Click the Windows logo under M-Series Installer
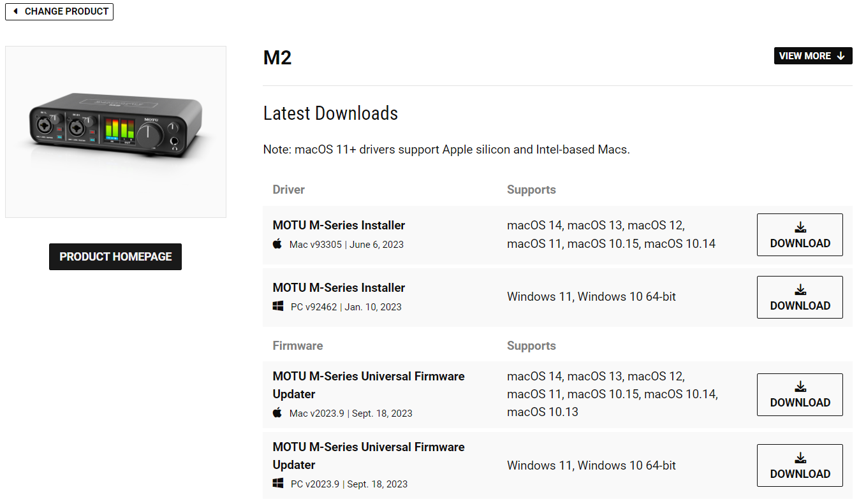Image resolution: width=859 pixels, height=504 pixels. coord(278,306)
